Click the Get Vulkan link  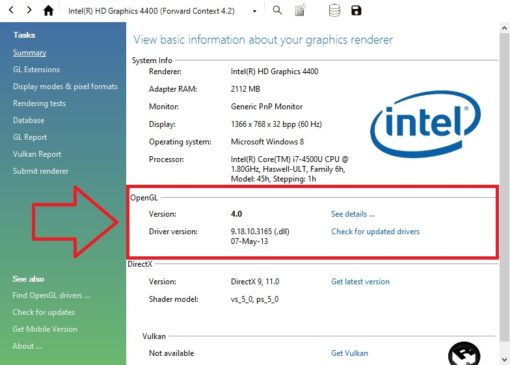(x=350, y=353)
